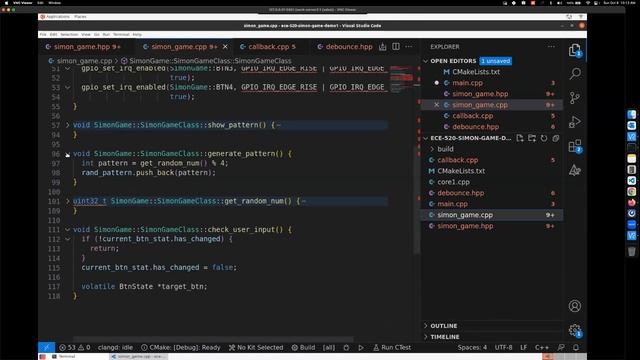The image size is (640, 360).
Task: Expand the Timeline section
Action: coord(426,337)
